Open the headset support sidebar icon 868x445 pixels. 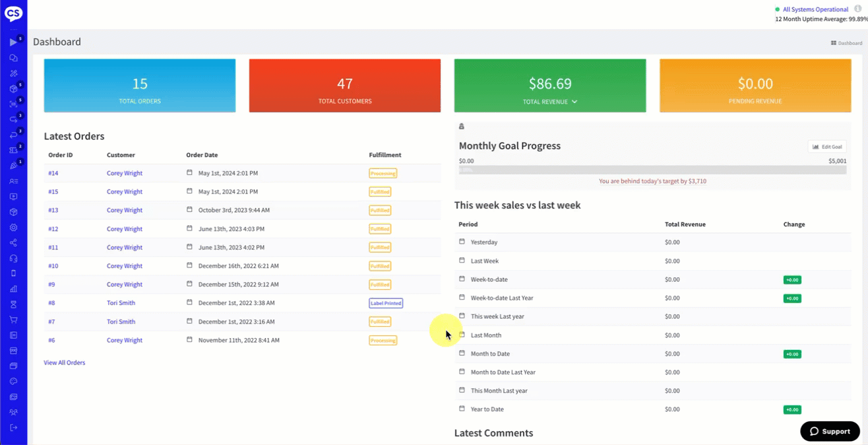pyautogui.click(x=13, y=258)
